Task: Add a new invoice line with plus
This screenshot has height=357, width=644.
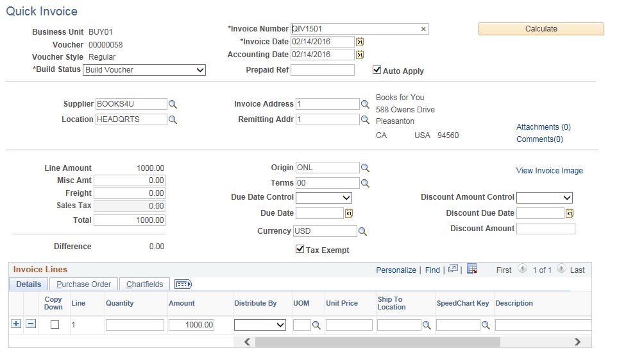Action: pos(16,324)
